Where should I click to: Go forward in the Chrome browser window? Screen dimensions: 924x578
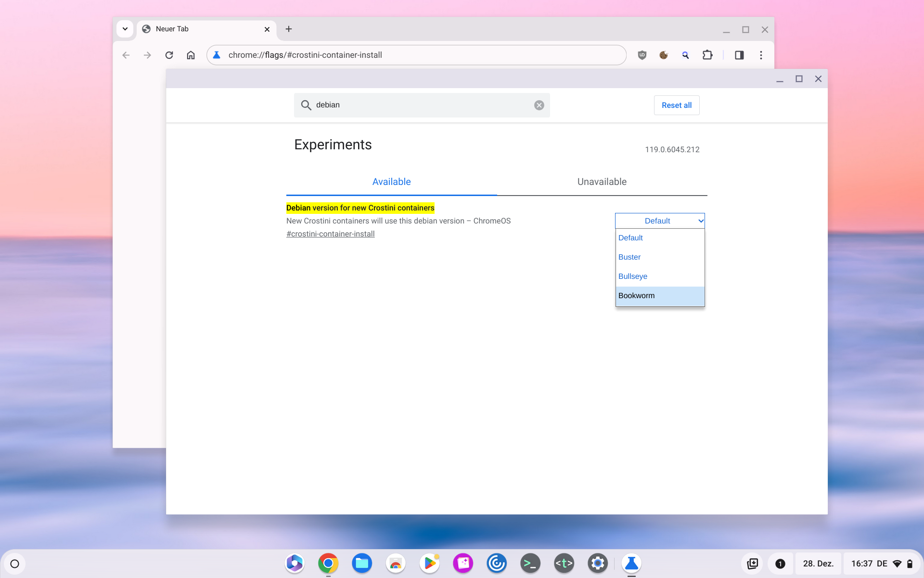[x=147, y=55]
